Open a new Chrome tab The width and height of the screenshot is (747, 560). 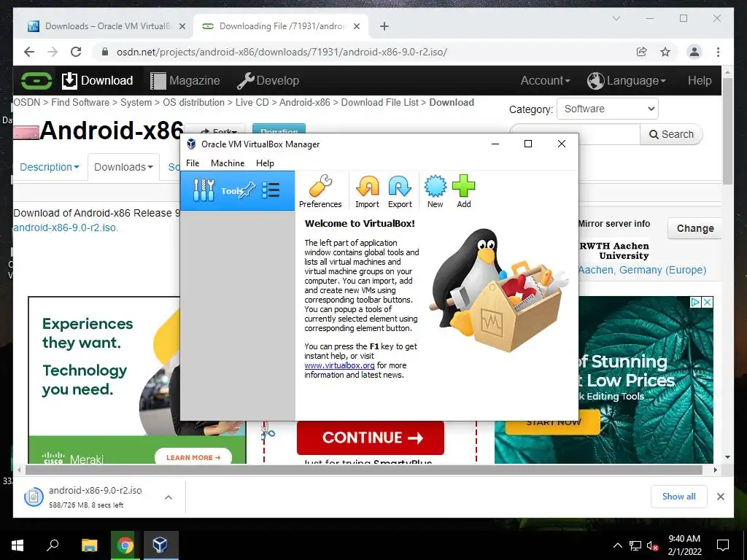[x=384, y=26]
